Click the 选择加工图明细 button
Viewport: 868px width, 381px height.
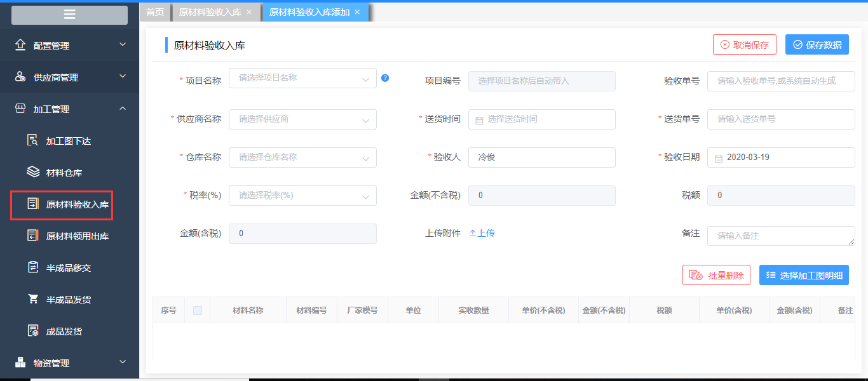(804, 275)
